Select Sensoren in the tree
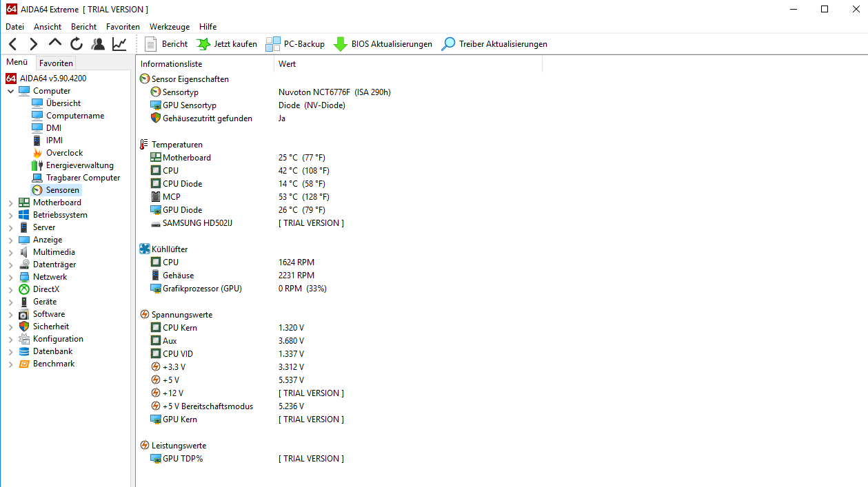This screenshot has height=487, width=868. (x=63, y=190)
